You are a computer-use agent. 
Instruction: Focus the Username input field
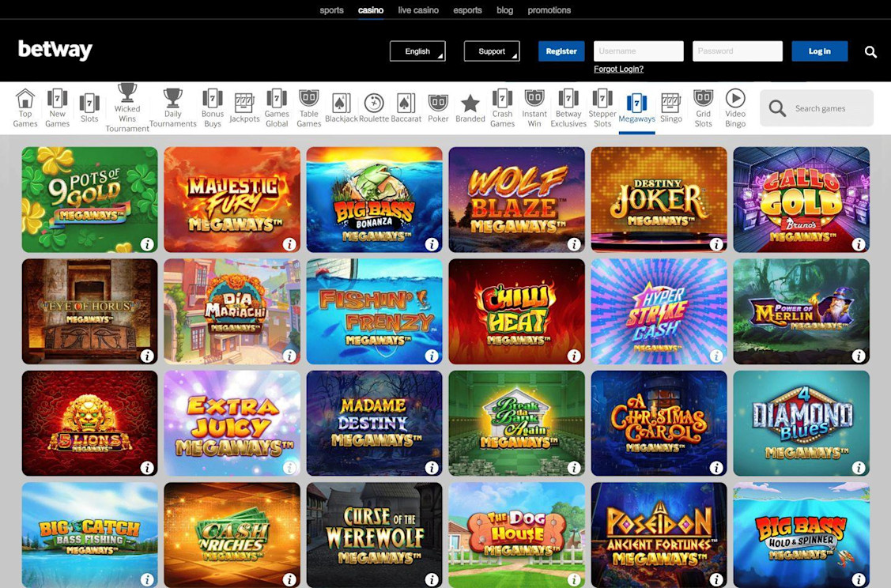click(639, 51)
